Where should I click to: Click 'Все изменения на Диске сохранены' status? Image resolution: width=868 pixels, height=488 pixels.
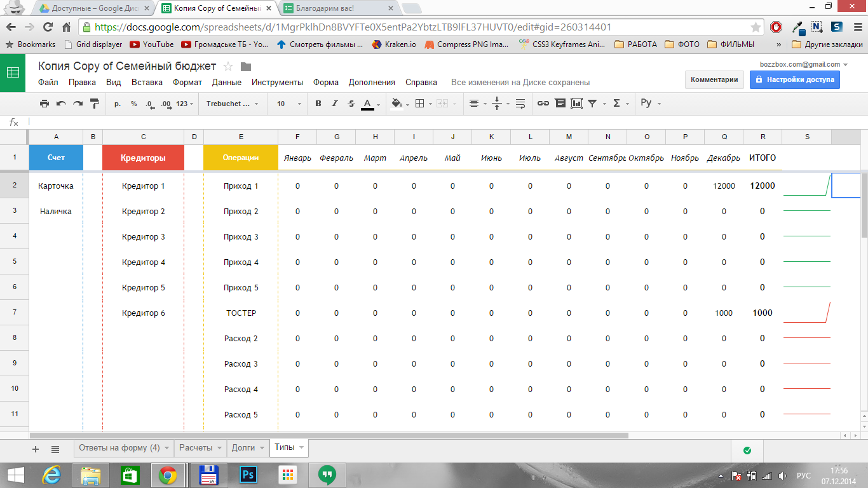click(520, 83)
